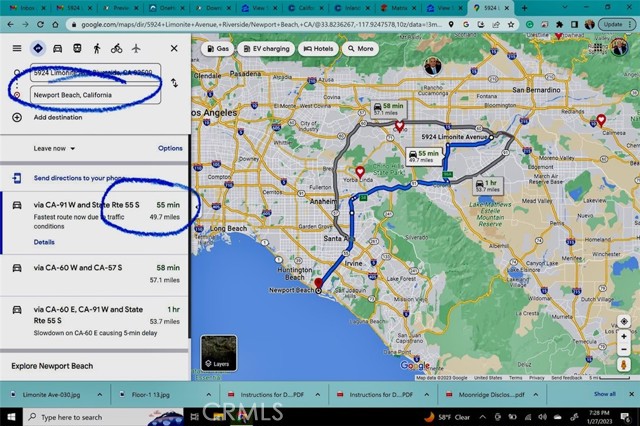Open the 58°F Clear weather widget
The width and height of the screenshot is (640, 426).
pyautogui.click(x=447, y=417)
